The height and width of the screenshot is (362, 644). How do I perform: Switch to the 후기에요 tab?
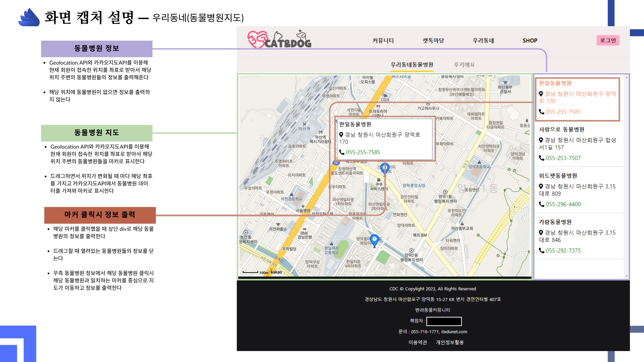coord(464,65)
